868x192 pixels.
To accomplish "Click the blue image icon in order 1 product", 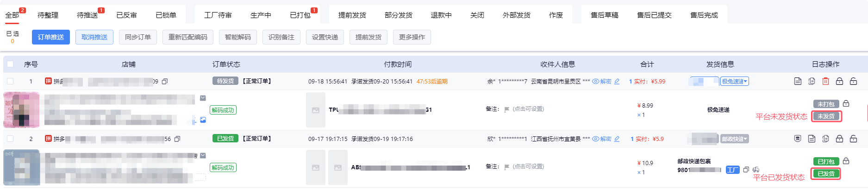I will tap(203, 120).
